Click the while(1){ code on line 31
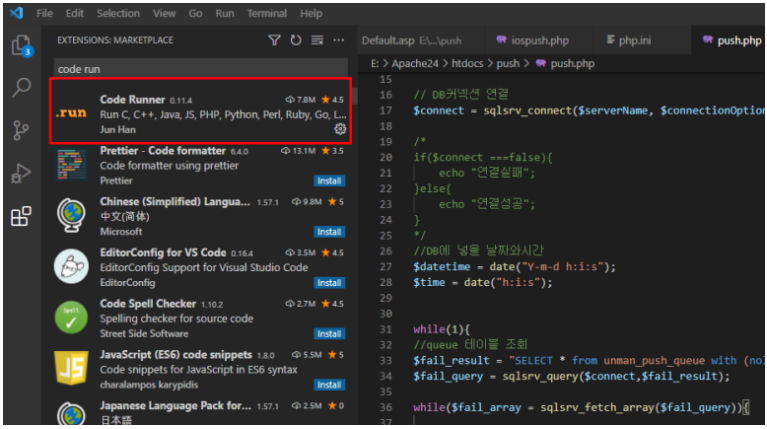Viewport: 767px width, 429px height. [441, 329]
